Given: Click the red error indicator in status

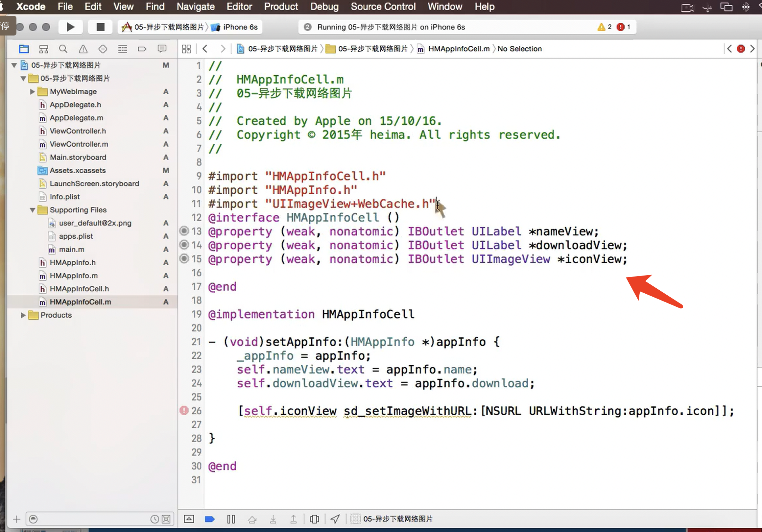Looking at the screenshot, I should (x=620, y=27).
